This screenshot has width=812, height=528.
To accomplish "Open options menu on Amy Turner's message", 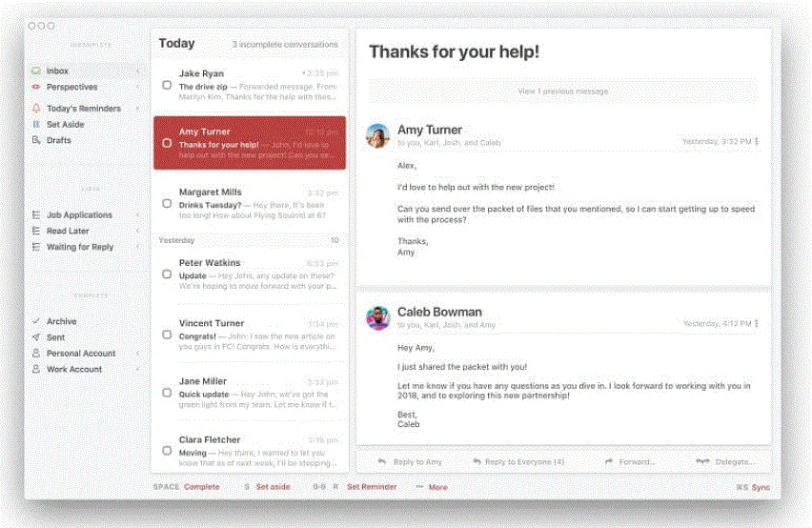I will tap(757, 141).
